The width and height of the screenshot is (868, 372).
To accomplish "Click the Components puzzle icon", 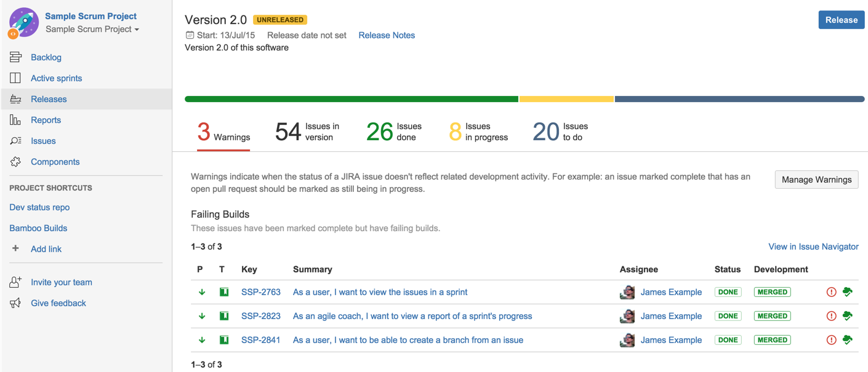I will tap(15, 162).
